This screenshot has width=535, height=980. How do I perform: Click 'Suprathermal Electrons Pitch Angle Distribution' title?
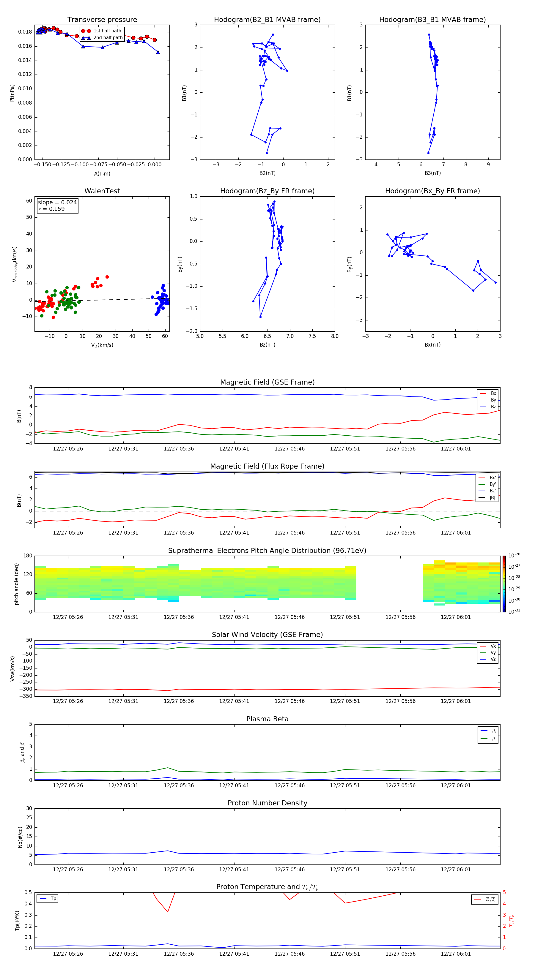pyautogui.click(x=267, y=551)
